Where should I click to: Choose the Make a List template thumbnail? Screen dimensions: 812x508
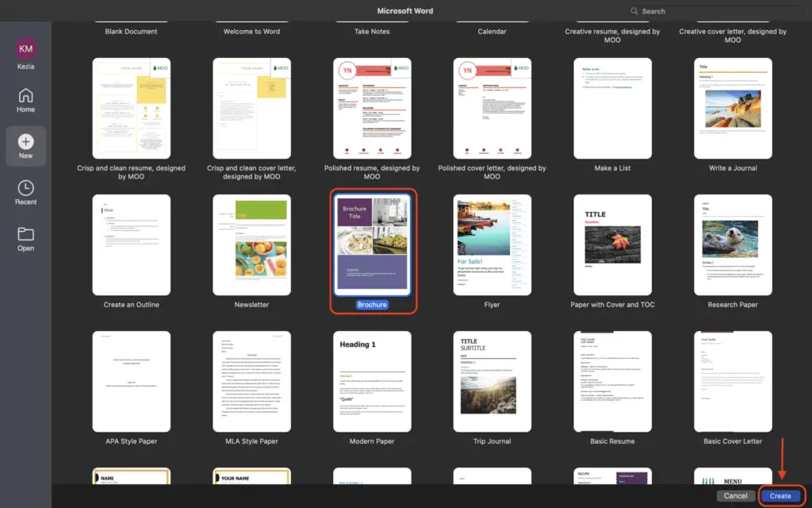(613, 108)
